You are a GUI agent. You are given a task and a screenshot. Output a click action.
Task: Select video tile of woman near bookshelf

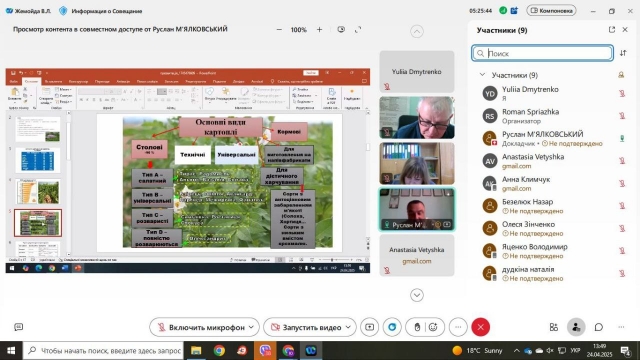(x=417, y=163)
